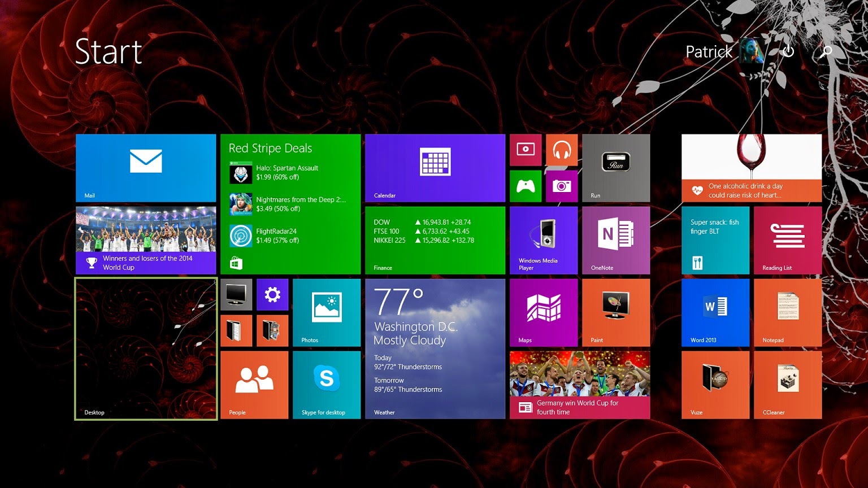Open the Video small tile

[x=526, y=150]
